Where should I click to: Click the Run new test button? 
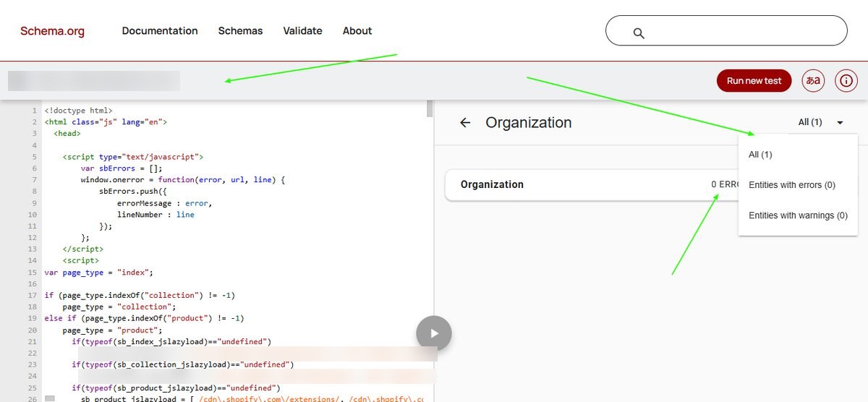point(754,81)
